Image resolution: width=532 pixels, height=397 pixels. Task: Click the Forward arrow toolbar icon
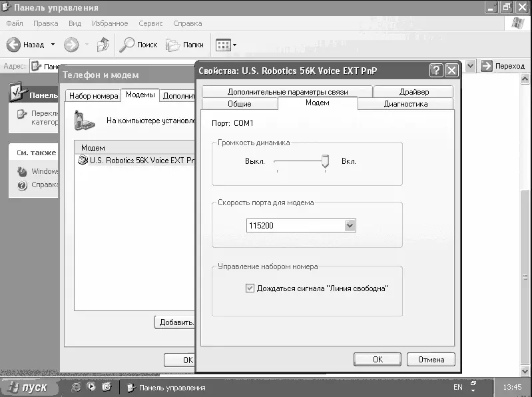[x=71, y=45]
